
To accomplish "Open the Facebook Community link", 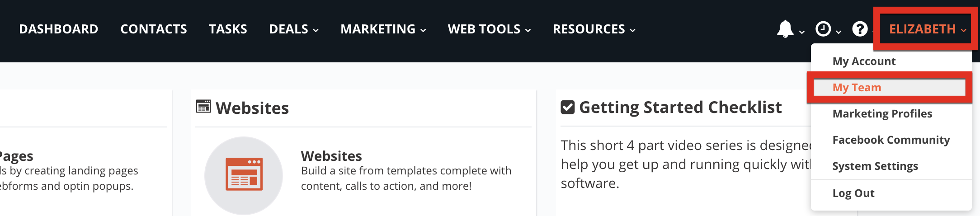I will (891, 140).
